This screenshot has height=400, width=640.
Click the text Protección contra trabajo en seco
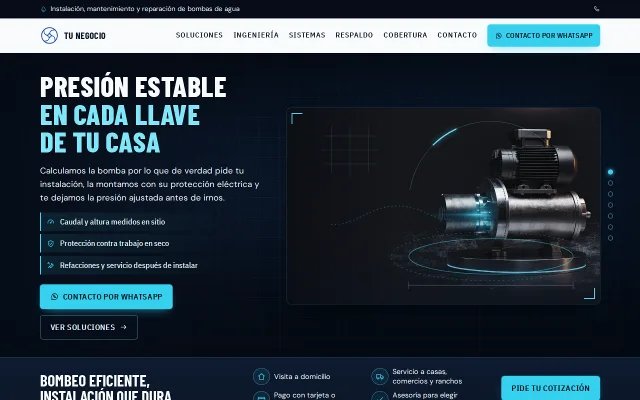click(x=114, y=244)
